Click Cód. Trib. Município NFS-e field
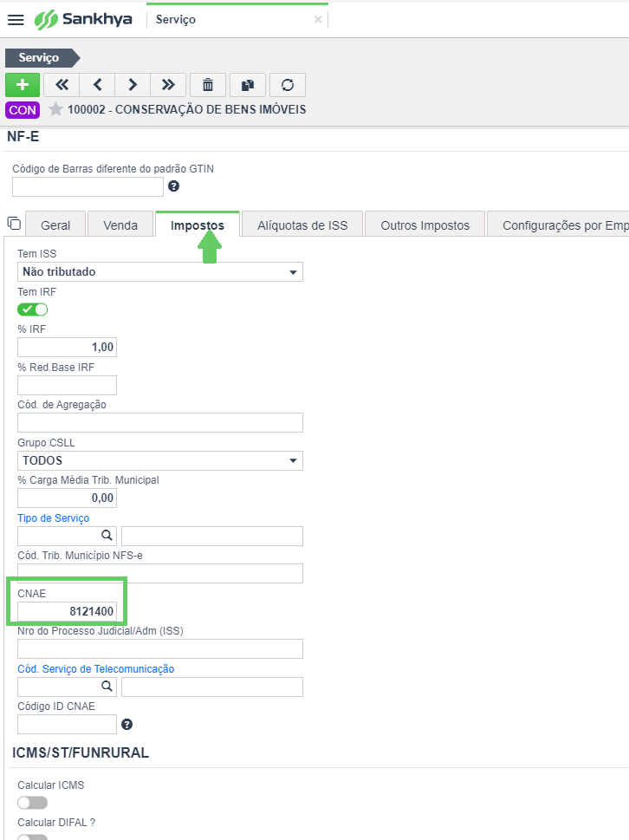 point(160,573)
